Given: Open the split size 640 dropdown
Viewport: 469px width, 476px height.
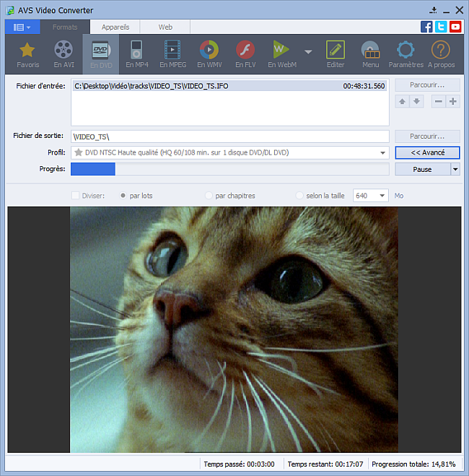Looking at the screenshot, I should tap(382, 196).
